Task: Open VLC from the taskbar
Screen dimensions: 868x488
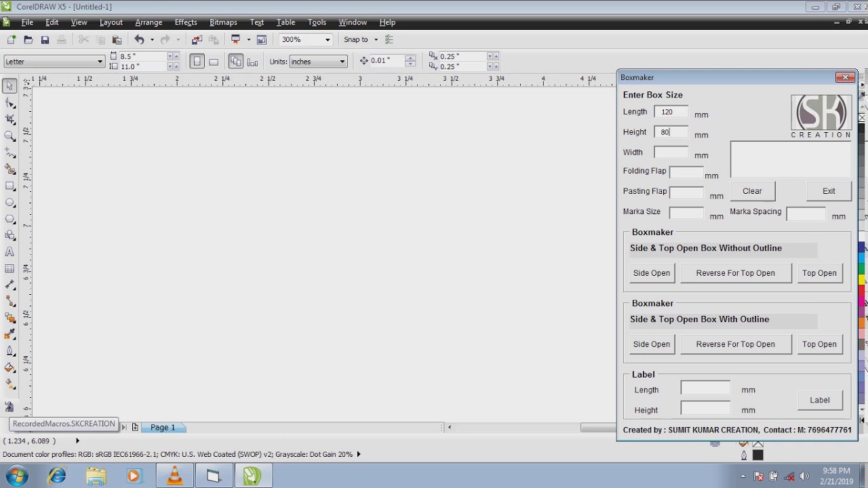Action: pyautogui.click(x=175, y=476)
